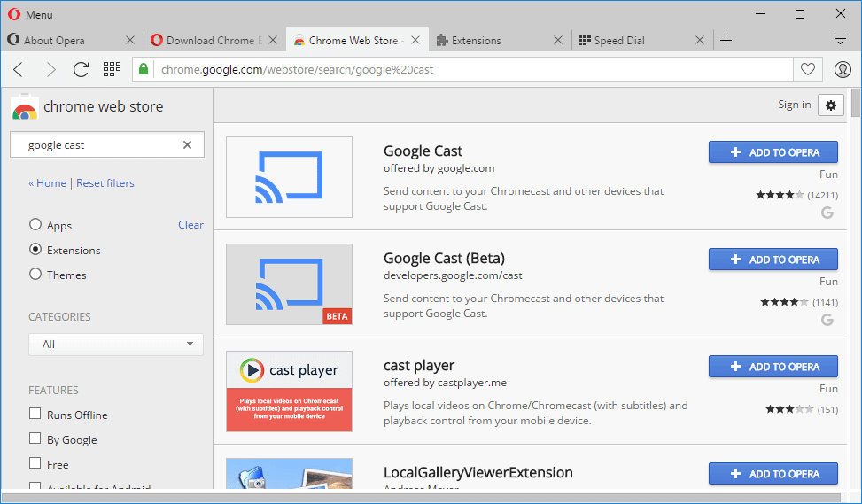Click the Google G badge on Google Cast
The height and width of the screenshot is (504, 862).
pos(827,213)
